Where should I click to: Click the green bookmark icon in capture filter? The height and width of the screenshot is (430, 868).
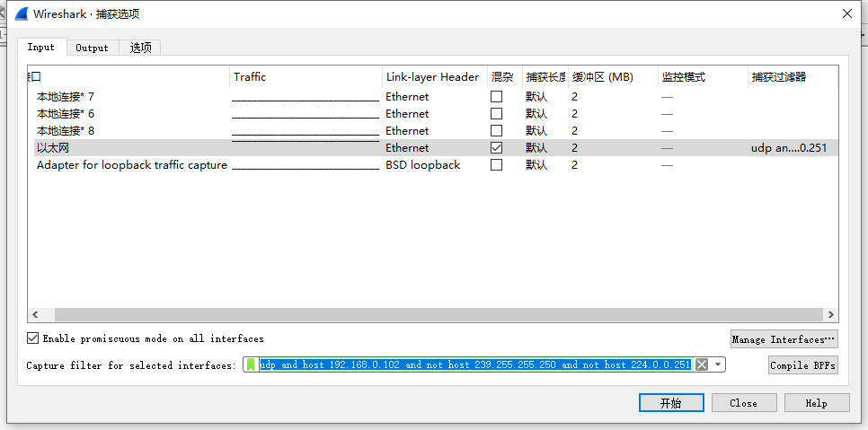(251, 364)
